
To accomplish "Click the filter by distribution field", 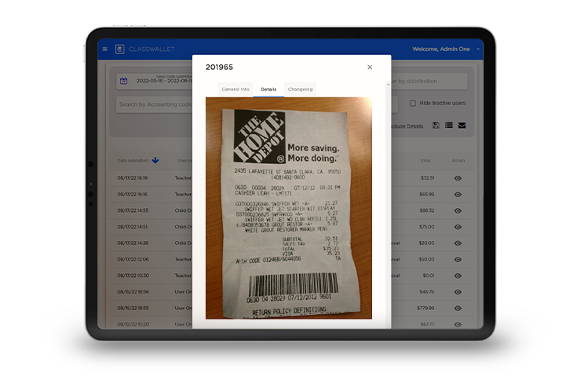I will click(429, 81).
